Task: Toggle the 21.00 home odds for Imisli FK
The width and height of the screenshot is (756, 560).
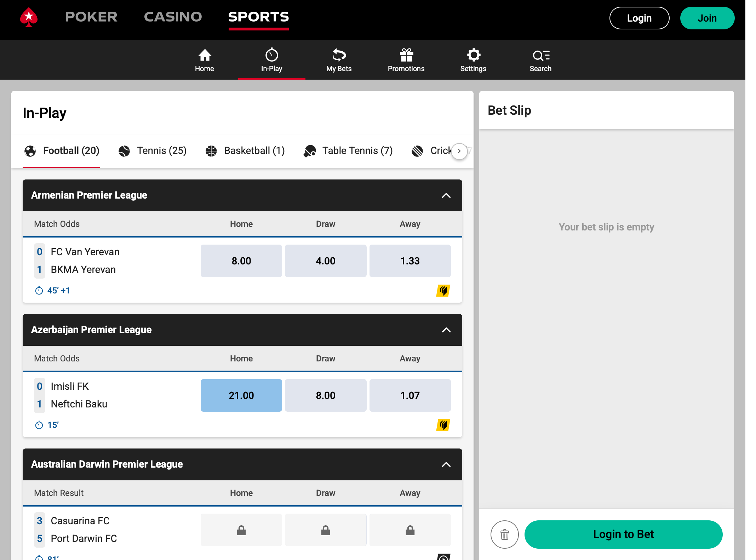Action: (241, 395)
